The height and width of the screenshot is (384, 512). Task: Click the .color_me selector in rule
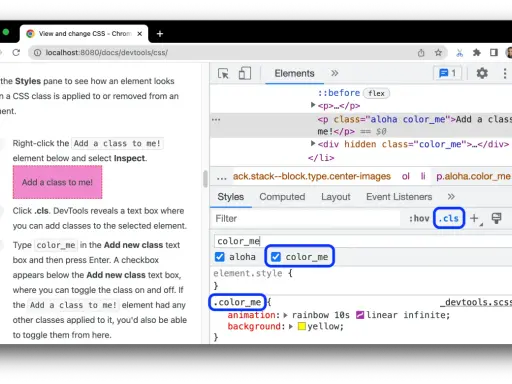[x=237, y=302]
